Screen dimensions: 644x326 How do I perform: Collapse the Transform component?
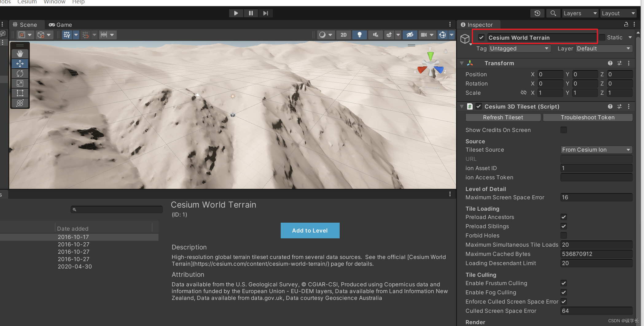(462, 63)
